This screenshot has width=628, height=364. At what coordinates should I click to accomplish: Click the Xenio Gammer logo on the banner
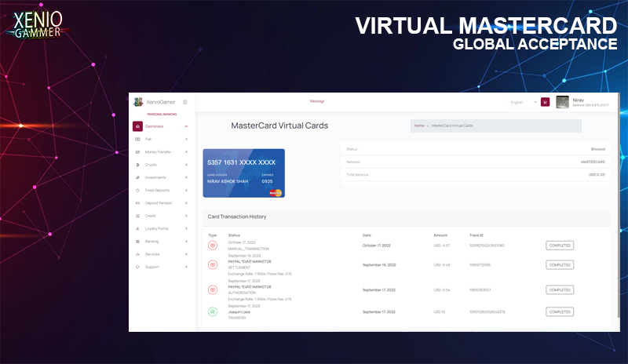coord(38,25)
